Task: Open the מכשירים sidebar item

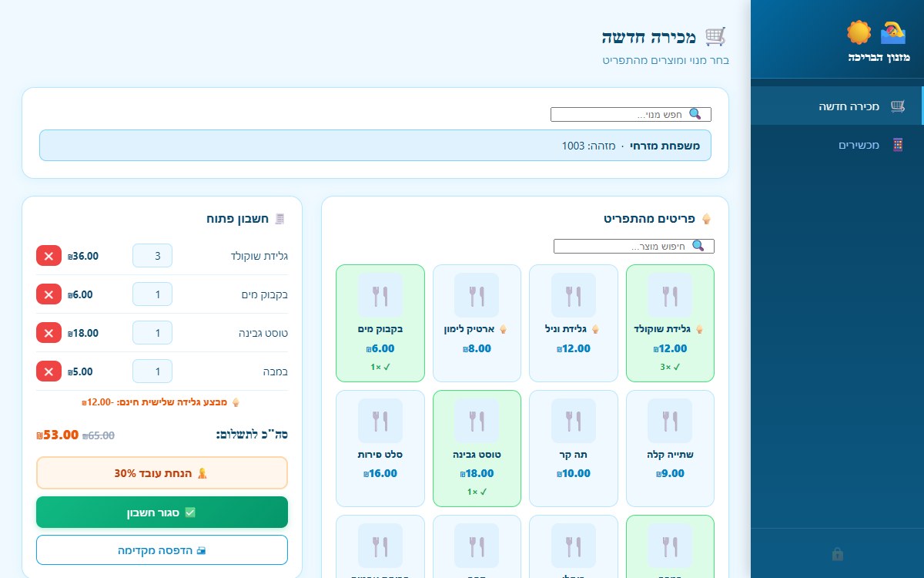Action: pyautogui.click(x=837, y=145)
